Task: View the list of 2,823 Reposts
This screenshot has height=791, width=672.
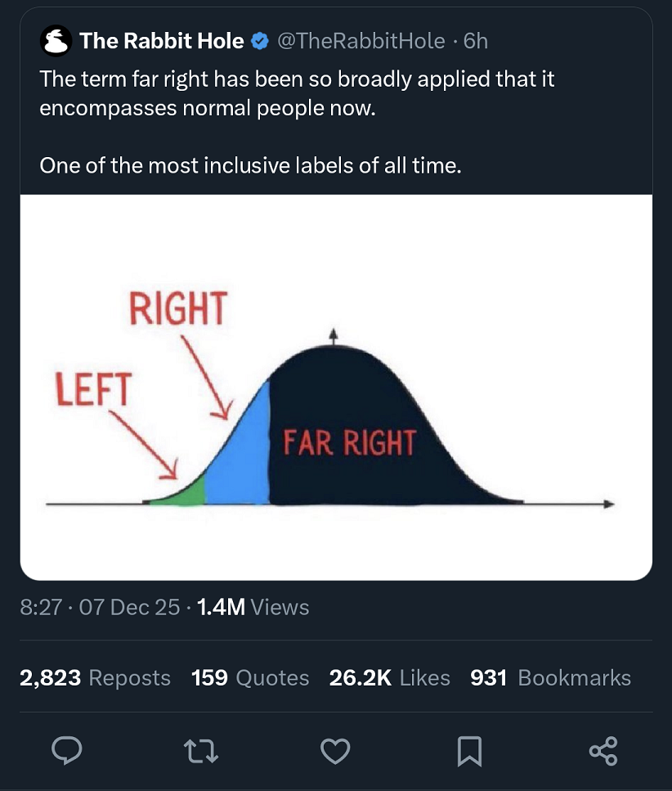Action: [95, 678]
